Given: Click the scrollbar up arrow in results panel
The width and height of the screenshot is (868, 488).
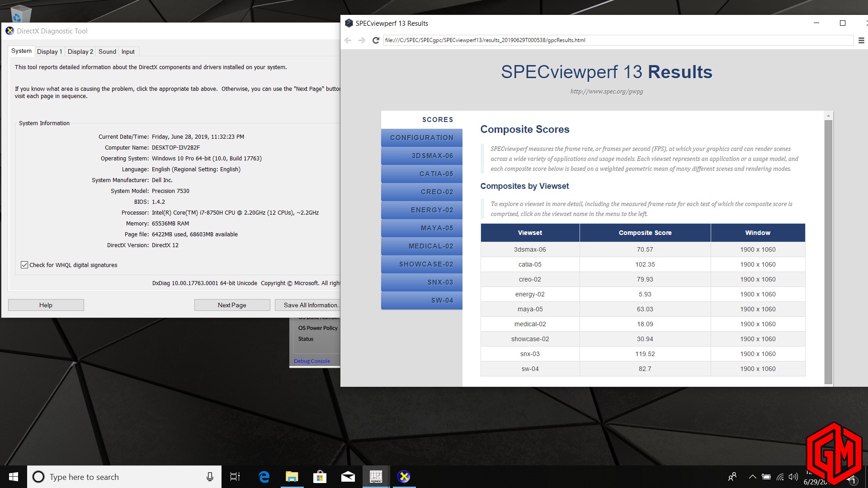Looking at the screenshot, I should tap(828, 116).
